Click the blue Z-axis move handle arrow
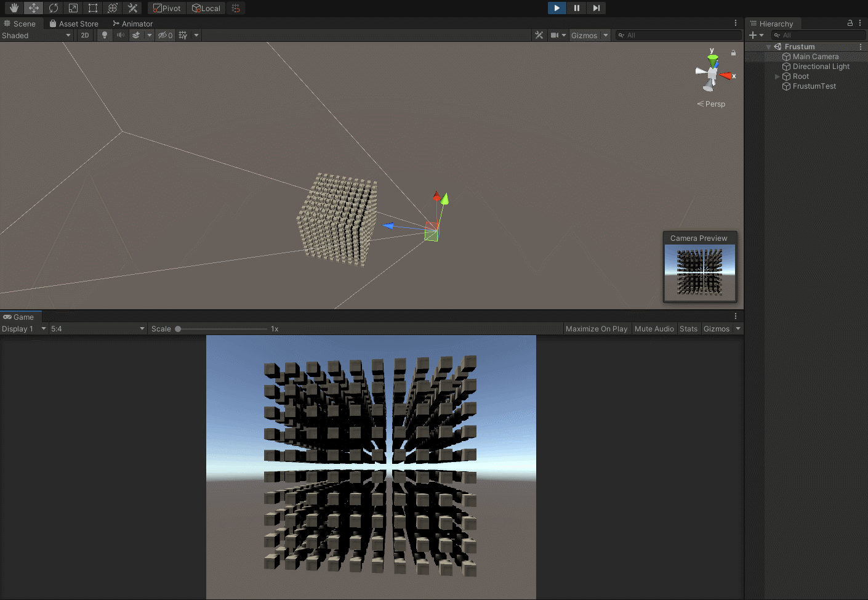 pyautogui.click(x=388, y=225)
